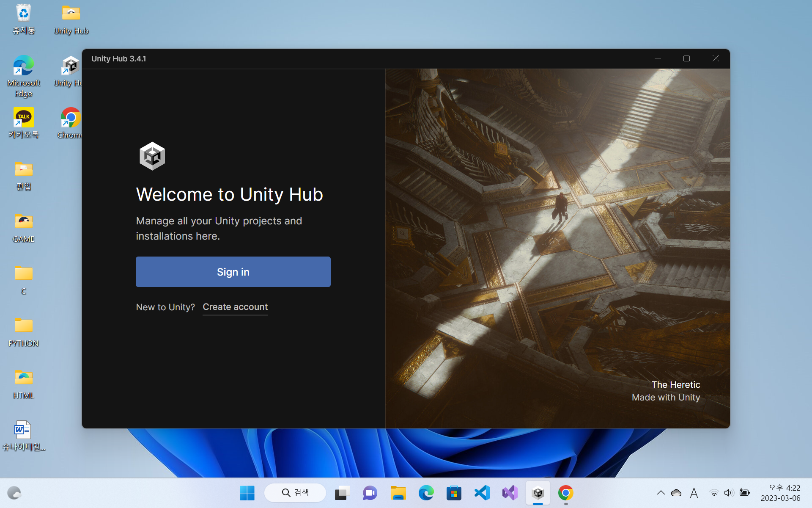This screenshot has height=508, width=812.
Task: Select the Recycle Bin desktop icon
Action: click(x=24, y=19)
